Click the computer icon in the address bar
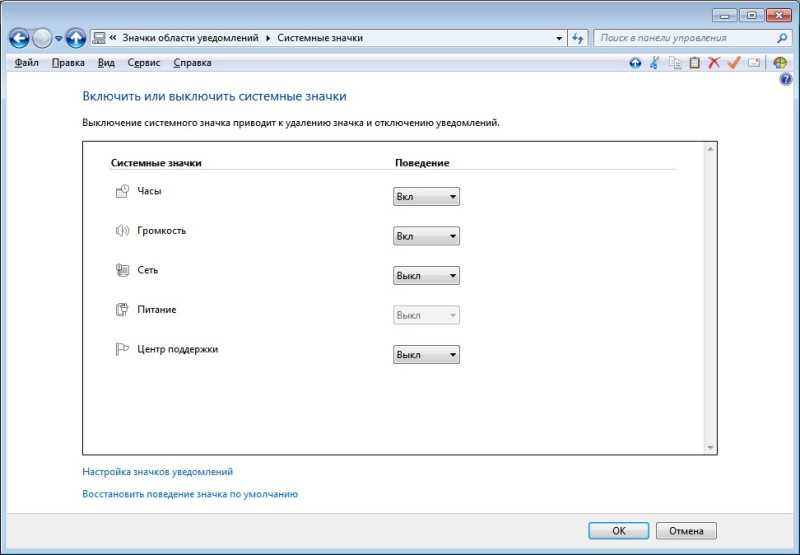Screen dimensions: 800x555 click(99, 38)
